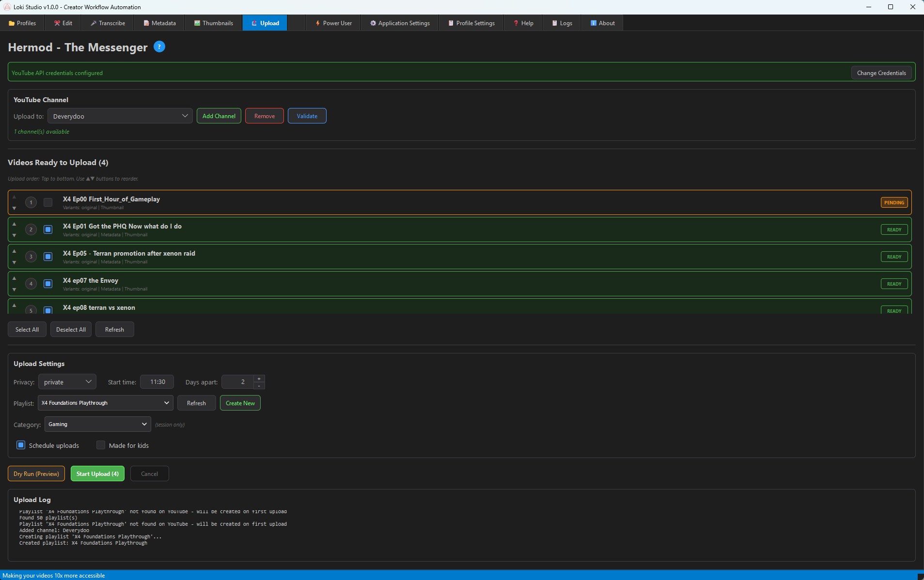
Task: Open the Upload to channel dropdown
Action: [x=120, y=116]
